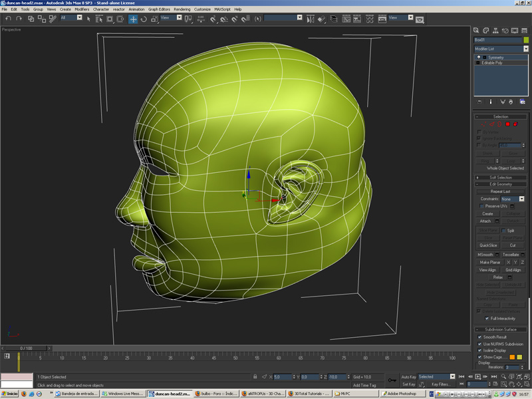Click the Zoom viewport tool

(x=503, y=376)
